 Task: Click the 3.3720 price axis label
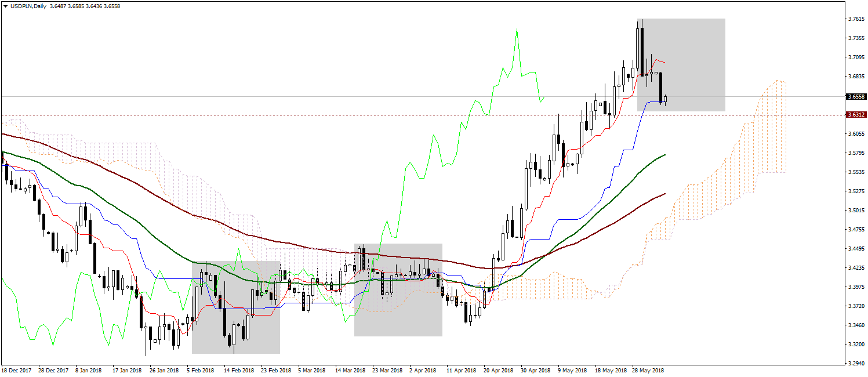tap(856, 306)
